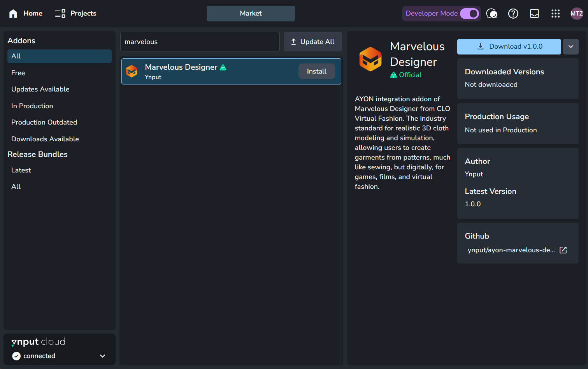Click the connected status text
The image size is (588, 369).
(39, 356)
